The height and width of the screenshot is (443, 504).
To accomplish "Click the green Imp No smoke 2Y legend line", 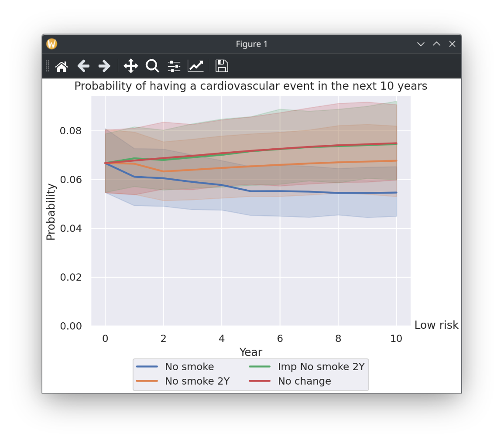I will tap(260, 367).
